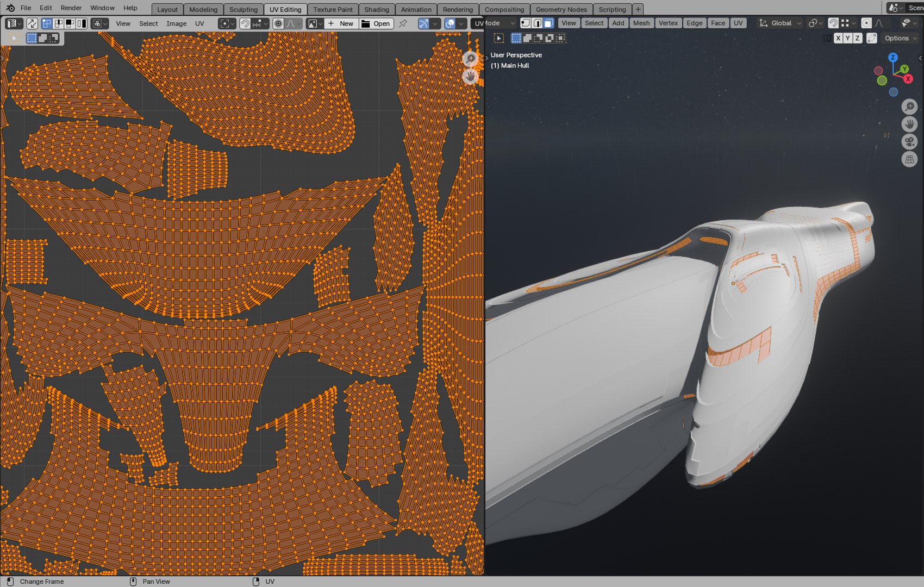The width and height of the screenshot is (924, 587).
Task: Open image browse dropdown
Action: click(315, 23)
